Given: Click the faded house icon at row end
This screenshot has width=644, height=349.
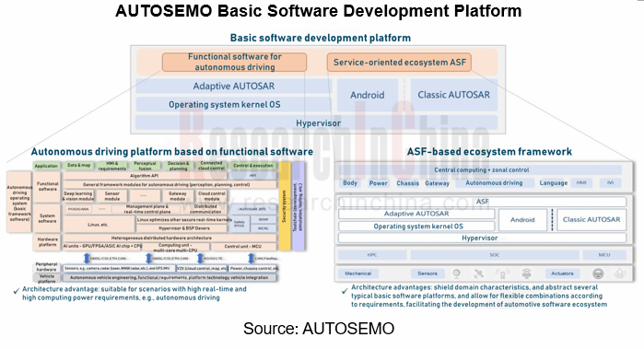Looking at the screenshot, I should (620, 273).
